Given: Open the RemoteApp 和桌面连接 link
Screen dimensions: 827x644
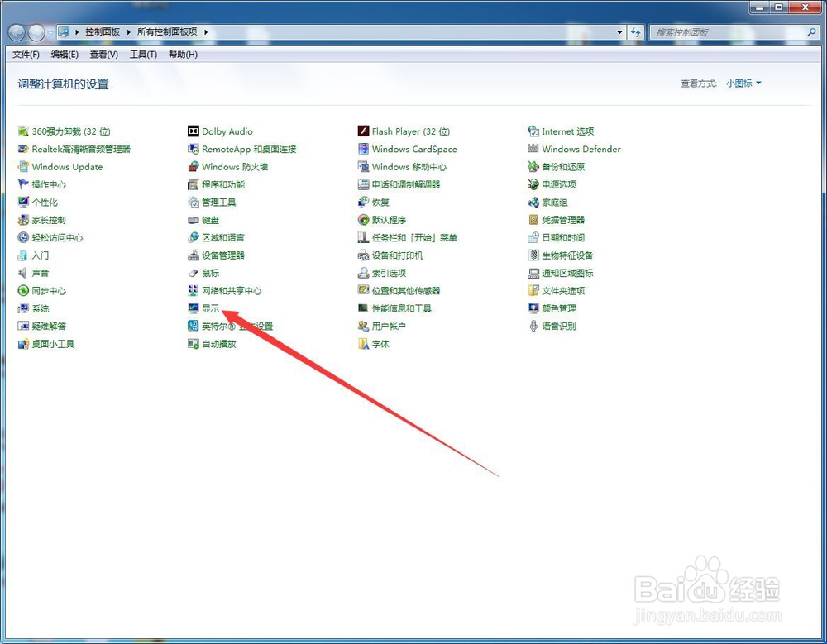Looking at the screenshot, I should click(x=249, y=150).
